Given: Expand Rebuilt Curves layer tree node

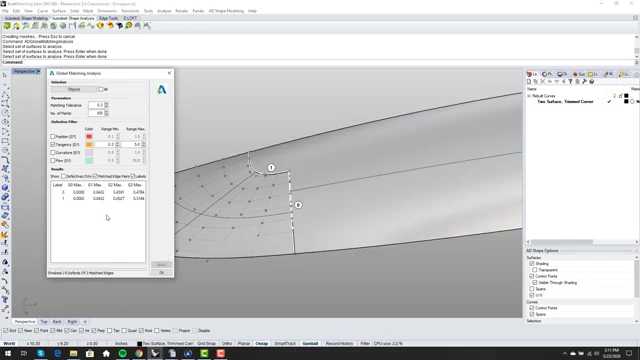Looking at the screenshot, I should tap(529, 96).
